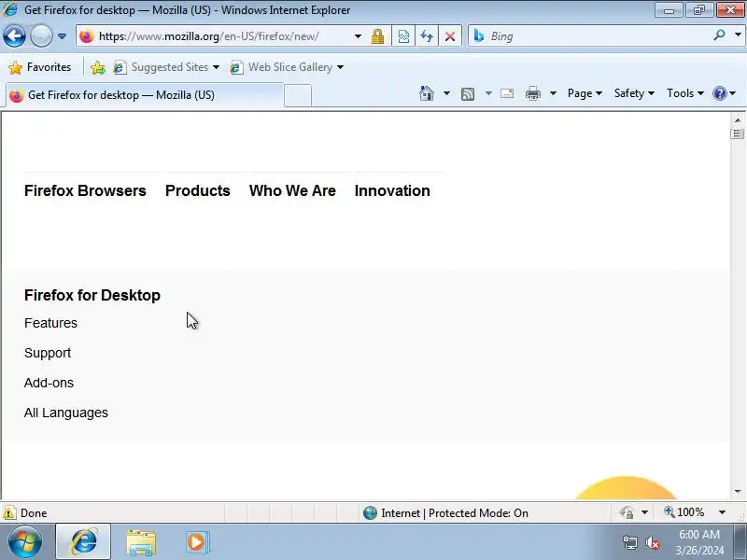Print the page using printer icon
747x560 pixels.
pyautogui.click(x=532, y=93)
